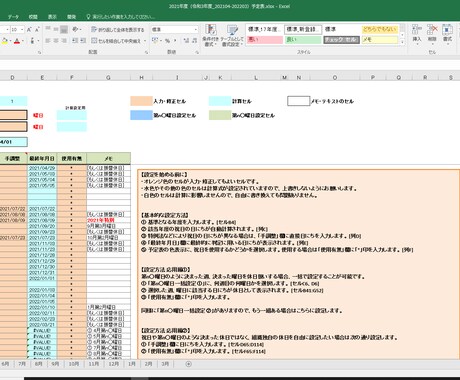Select column O header
Viewport: 460px width, 380px height.
tap(335, 77)
